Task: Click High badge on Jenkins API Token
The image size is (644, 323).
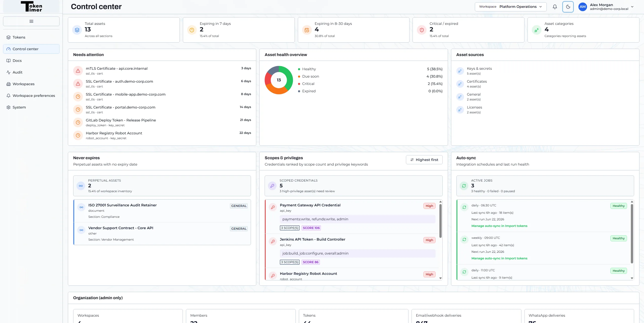Action: tap(430, 240)
